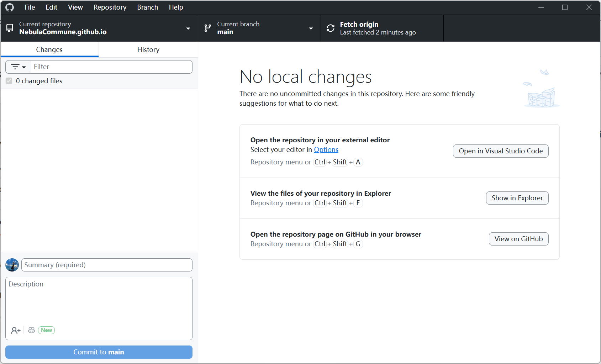Screen dimensions: 601x364
Task: Click the New badge next to Copilot icon
Action: pyautogui.click(x=46, y=330)
